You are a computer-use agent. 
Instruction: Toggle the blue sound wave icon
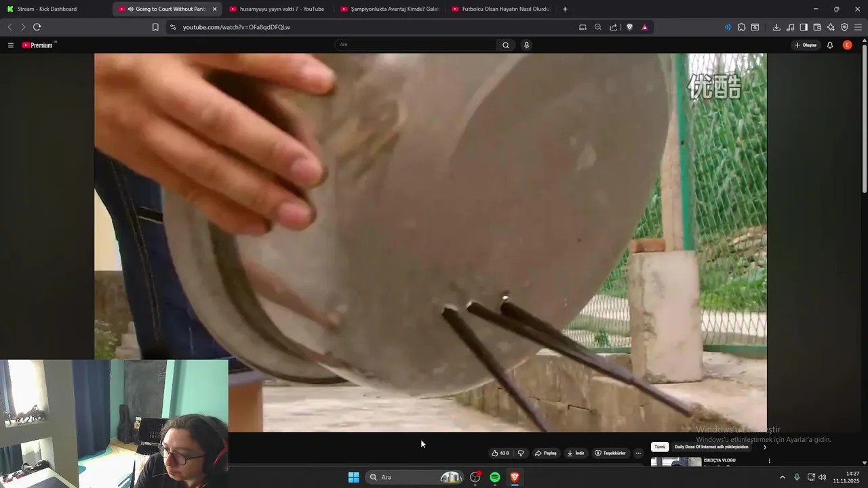point(728,27)
